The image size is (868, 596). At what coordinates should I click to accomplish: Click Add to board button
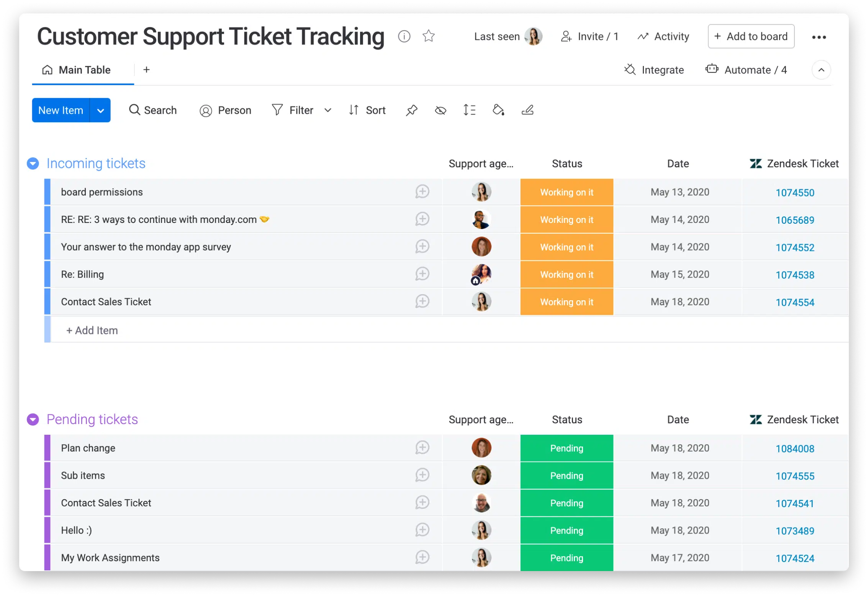(x=751, y=36)
